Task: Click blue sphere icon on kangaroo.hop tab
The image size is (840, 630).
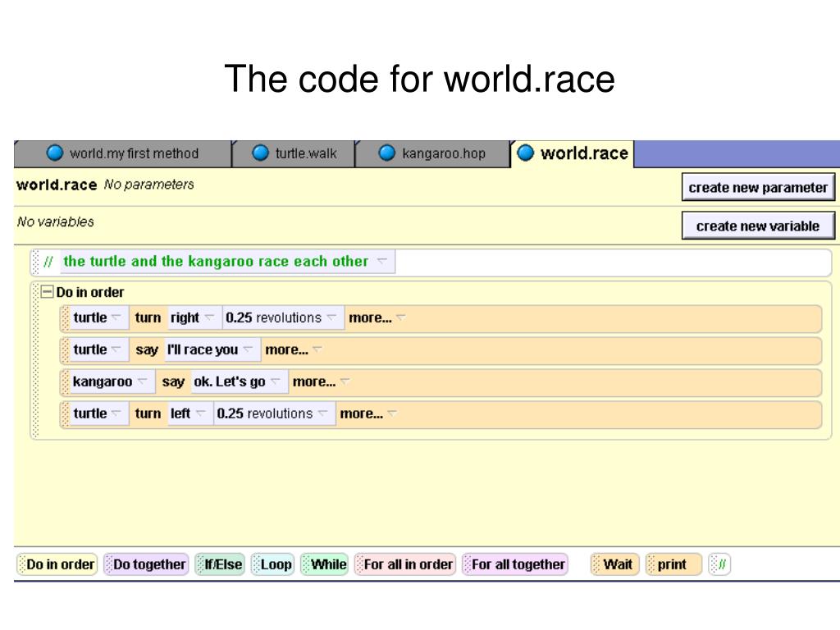Action: (387, 153)
